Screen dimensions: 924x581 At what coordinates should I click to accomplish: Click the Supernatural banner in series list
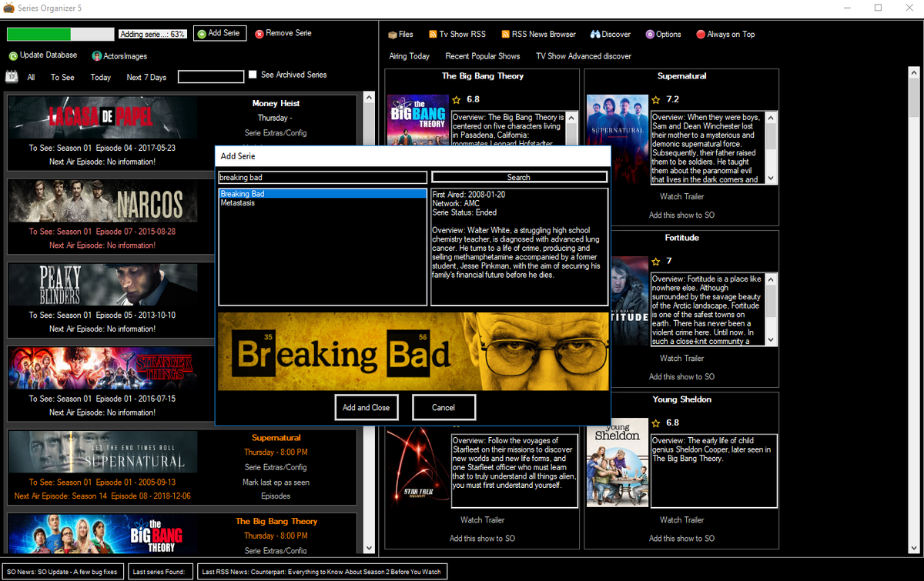tap(102, 451)
